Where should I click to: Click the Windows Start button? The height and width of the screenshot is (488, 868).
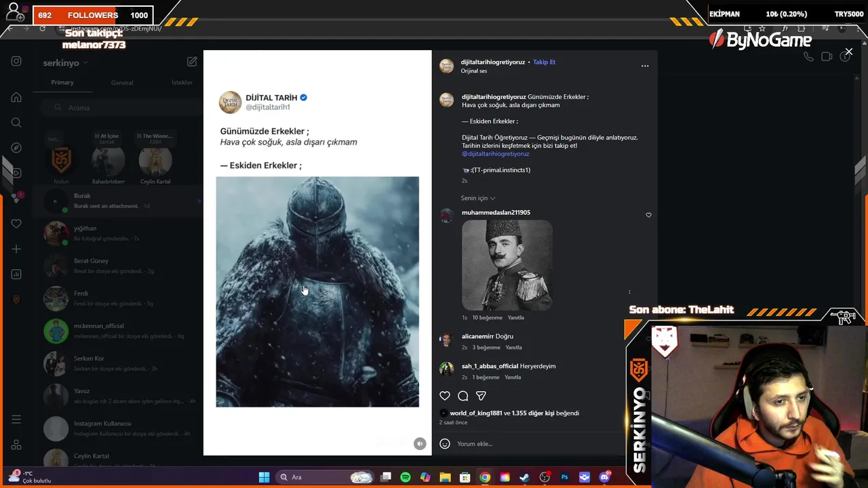click(264, 477)
